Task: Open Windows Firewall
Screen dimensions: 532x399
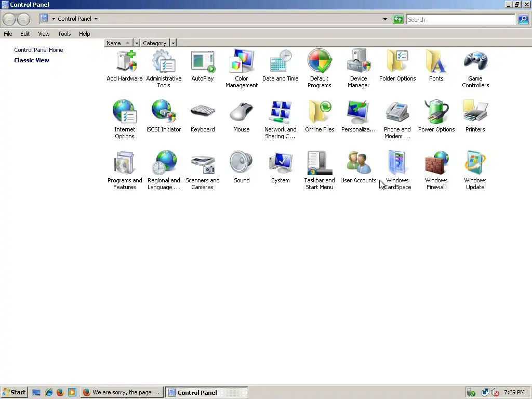Action: (x=436, y=170)
